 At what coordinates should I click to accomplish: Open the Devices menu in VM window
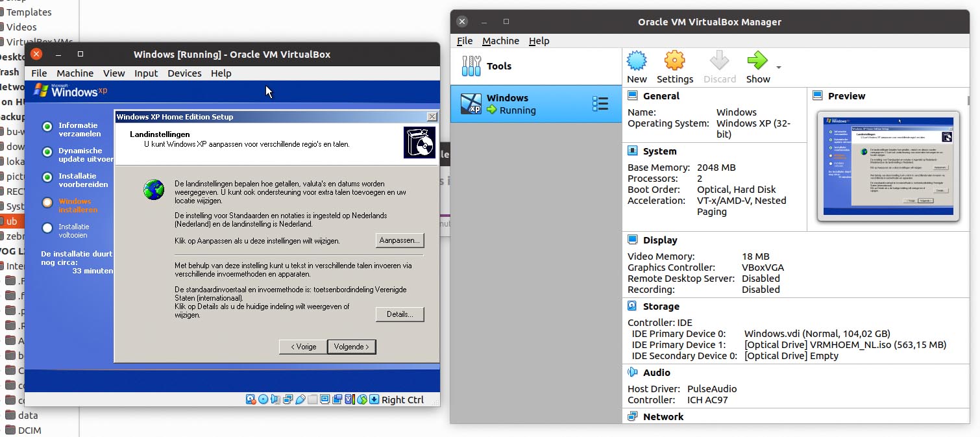pos(184,73)
